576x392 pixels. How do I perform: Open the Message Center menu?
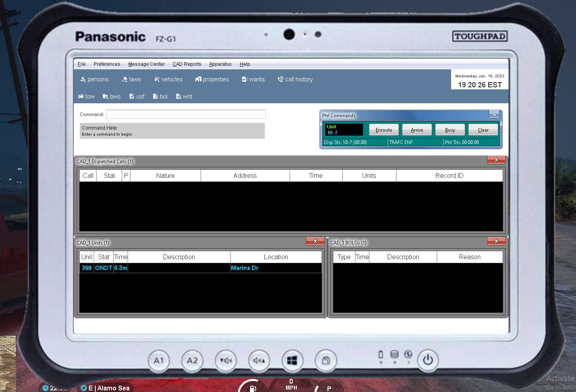coord(146,64)
